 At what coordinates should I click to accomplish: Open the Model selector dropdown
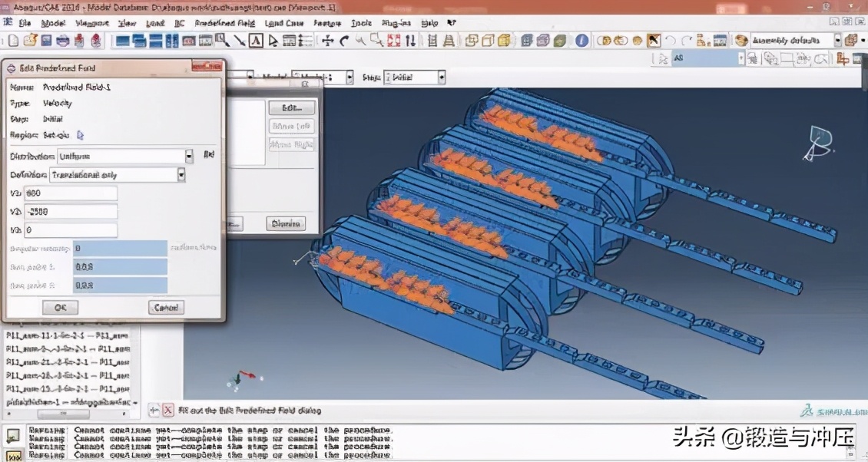pyautogui.click(x=350, y=78)
